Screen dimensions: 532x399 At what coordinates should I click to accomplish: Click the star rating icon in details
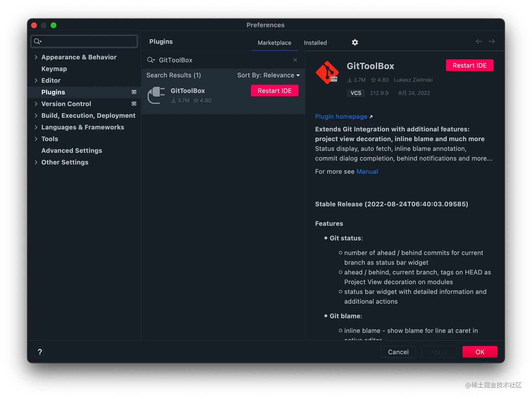pos(373,80)
